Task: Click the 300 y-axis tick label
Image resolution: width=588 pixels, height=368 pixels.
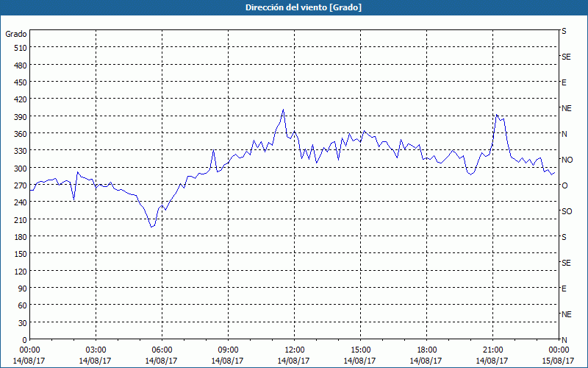Action: 21,169
